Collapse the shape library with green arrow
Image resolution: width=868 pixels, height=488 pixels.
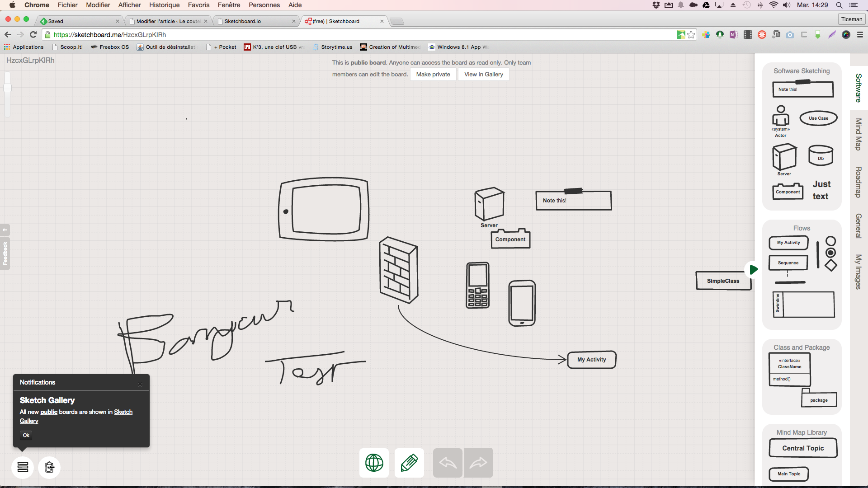point(753,270)
